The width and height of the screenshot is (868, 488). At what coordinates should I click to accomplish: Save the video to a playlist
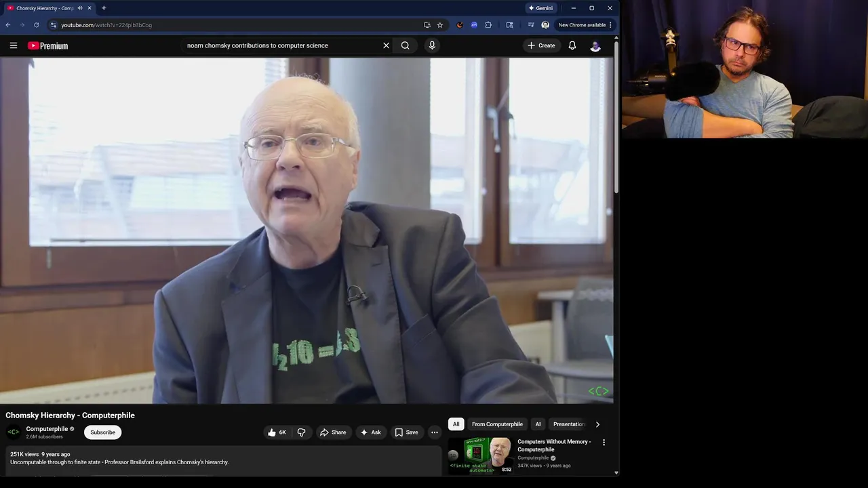click(x=407, y=432)
